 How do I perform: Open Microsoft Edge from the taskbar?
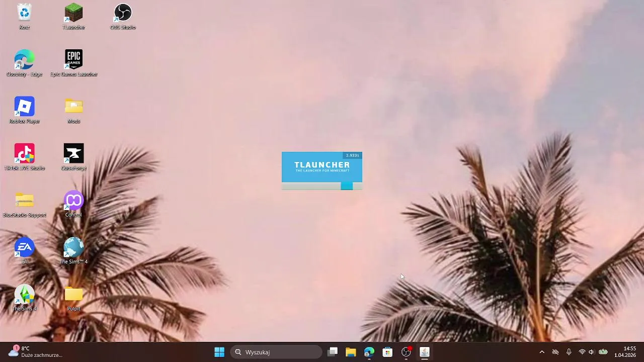(369, 352)
